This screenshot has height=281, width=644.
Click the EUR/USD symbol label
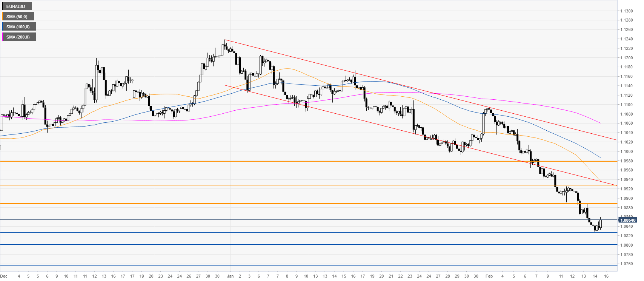pyautogui.click(x=17, y=6)
